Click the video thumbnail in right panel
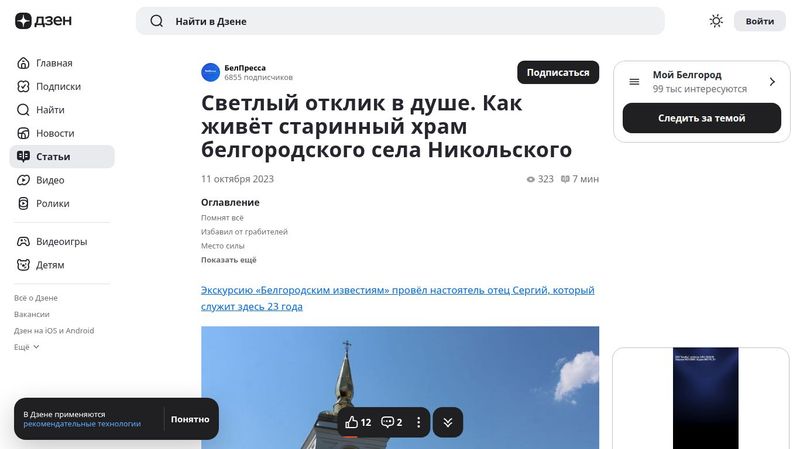Viewport: 800px width, 449px height. click(x=705, y=397)
